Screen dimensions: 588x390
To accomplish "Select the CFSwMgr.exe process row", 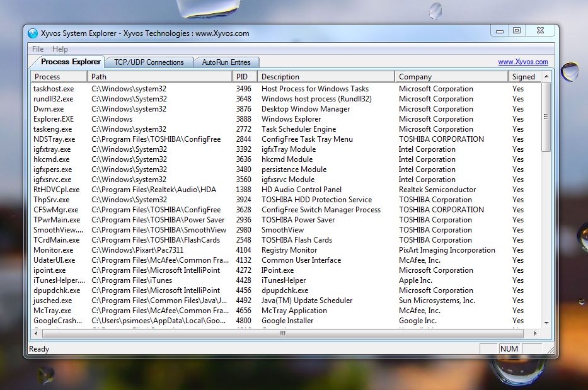I will click(285, 210).
